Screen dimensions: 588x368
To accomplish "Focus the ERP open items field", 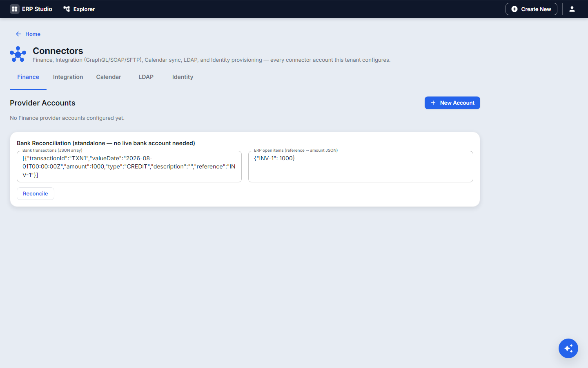I will click(x=361, y=166).
